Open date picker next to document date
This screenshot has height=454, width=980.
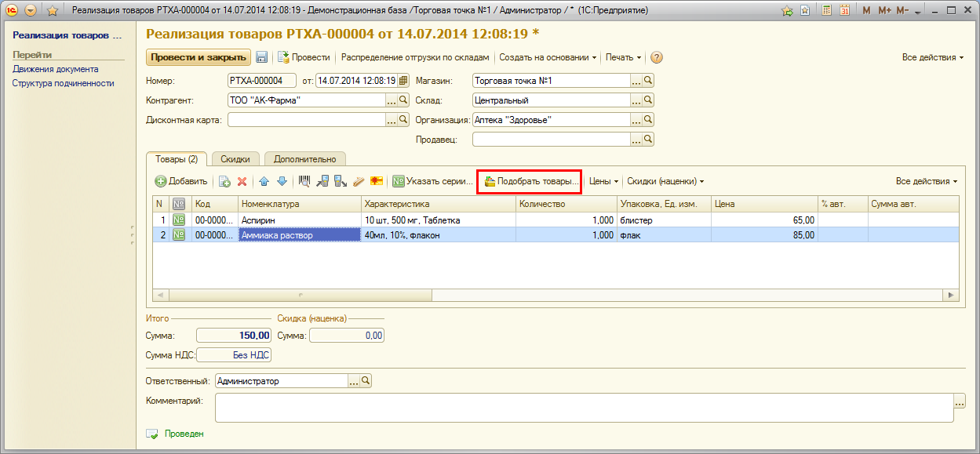click(x=403, y=80)
